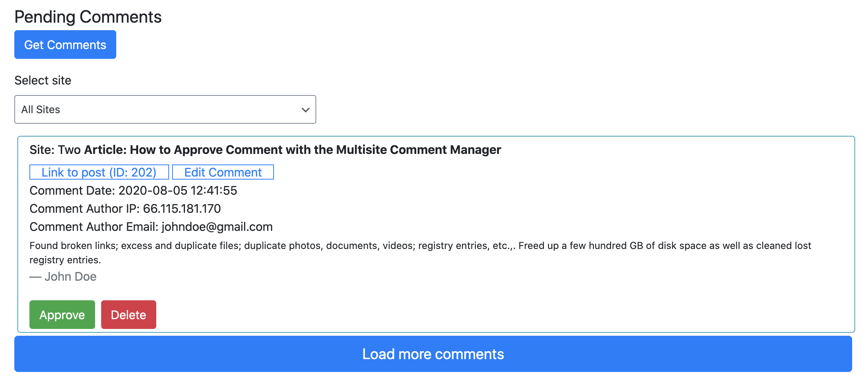This screenshot has height=378, width=868.
Task: Approve the John Doe comment
Action: (62, 315)
